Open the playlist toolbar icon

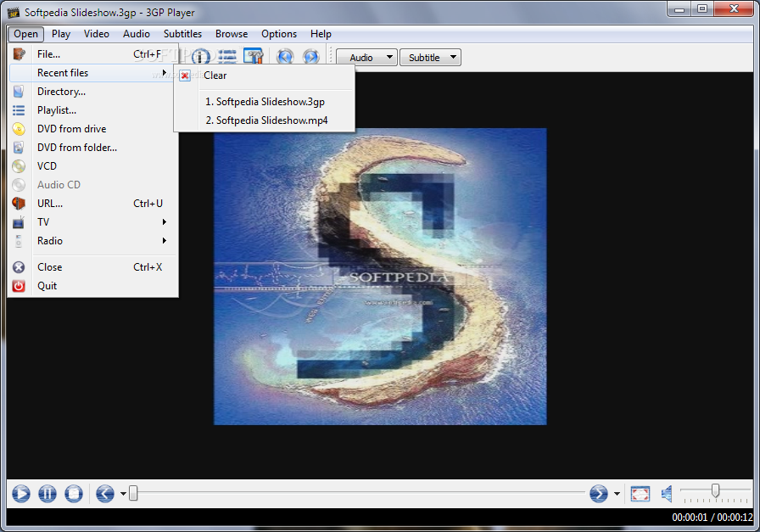tap(226, 57)
